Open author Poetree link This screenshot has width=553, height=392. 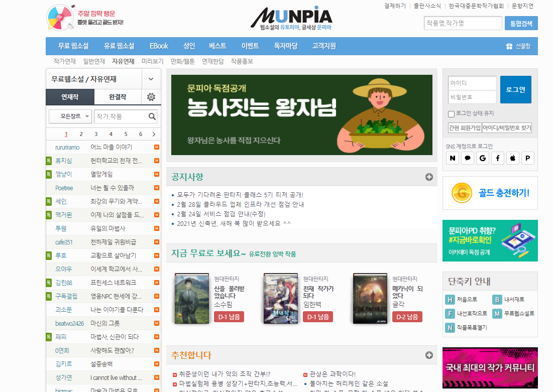(x=64, y=188)
